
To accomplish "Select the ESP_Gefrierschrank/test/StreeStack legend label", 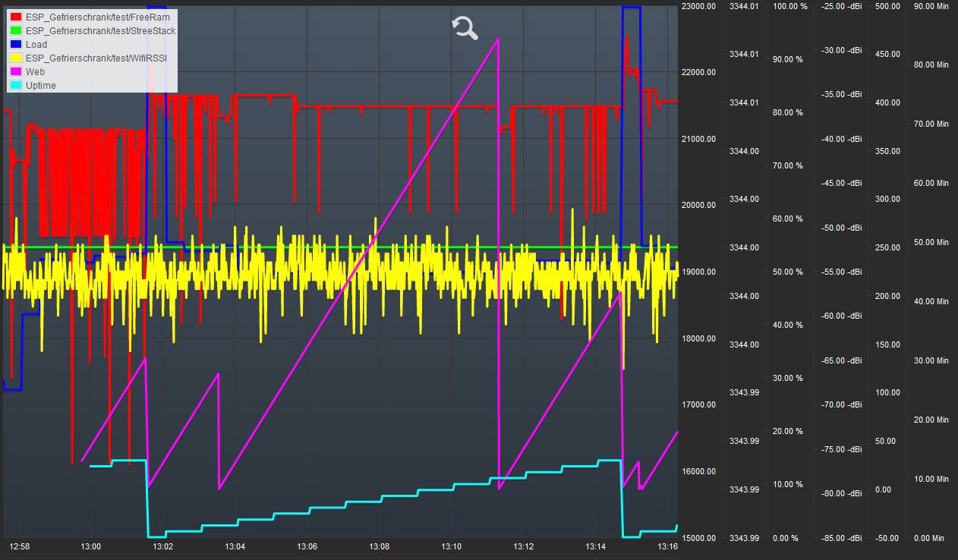I will point(100,30).
